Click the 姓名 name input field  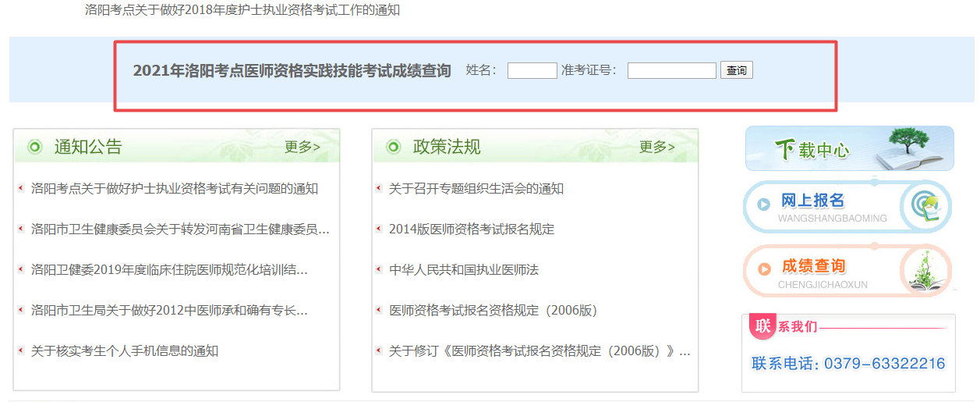pyautogui.click(x=532, y=71)
